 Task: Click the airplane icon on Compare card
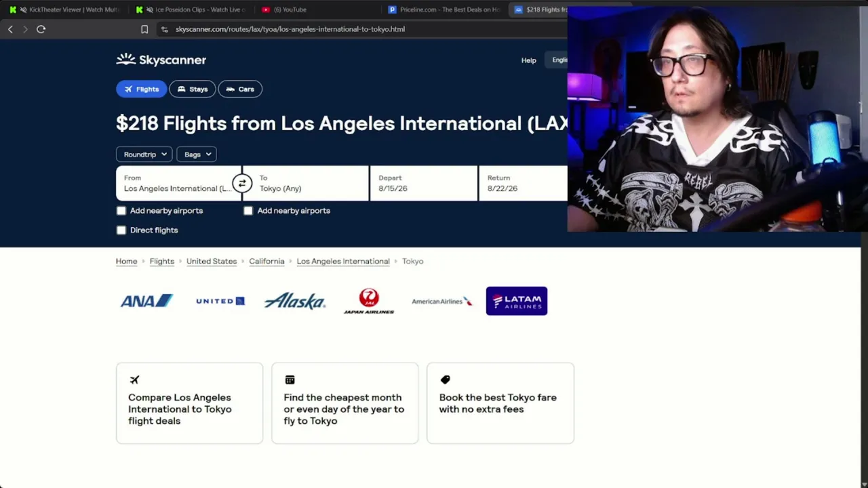(134, 380)
